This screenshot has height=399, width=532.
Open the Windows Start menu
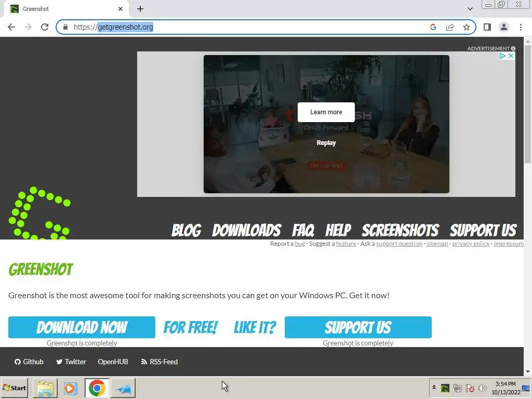click(x=14, y=388)
